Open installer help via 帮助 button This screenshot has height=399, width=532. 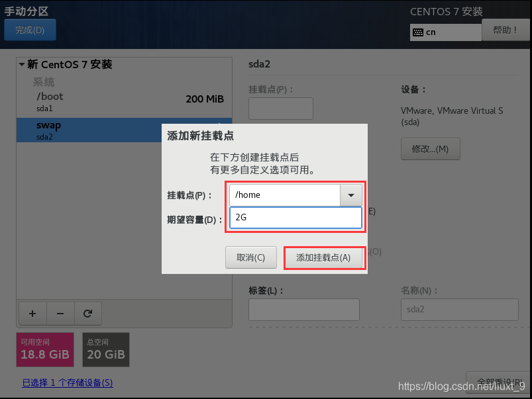click(505, 30)
